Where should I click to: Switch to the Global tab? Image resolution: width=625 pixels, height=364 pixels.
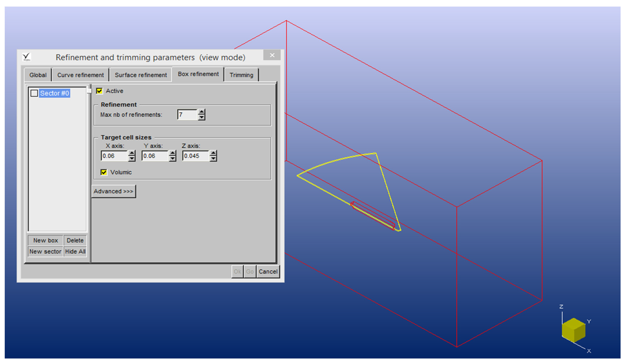(x=38, y=75)
